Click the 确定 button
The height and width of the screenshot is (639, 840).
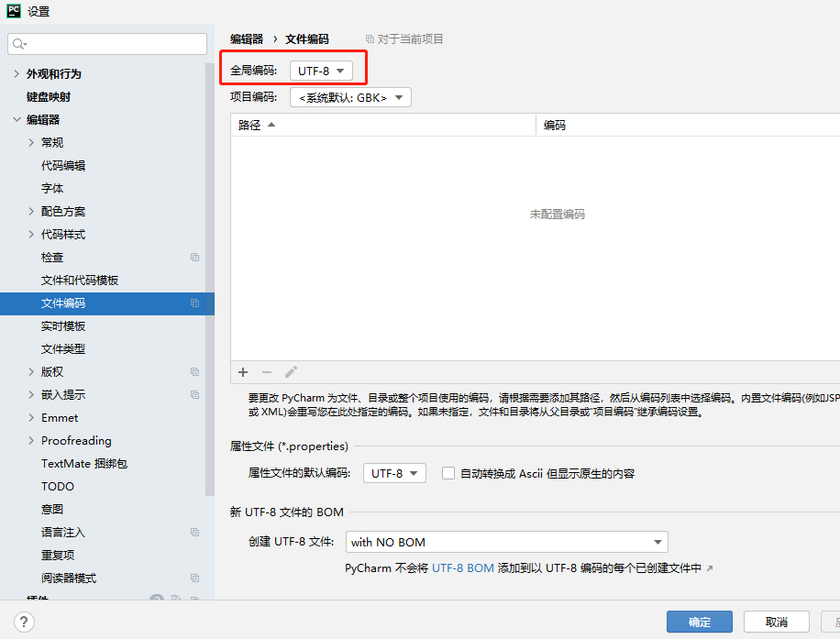click(699, 622)
